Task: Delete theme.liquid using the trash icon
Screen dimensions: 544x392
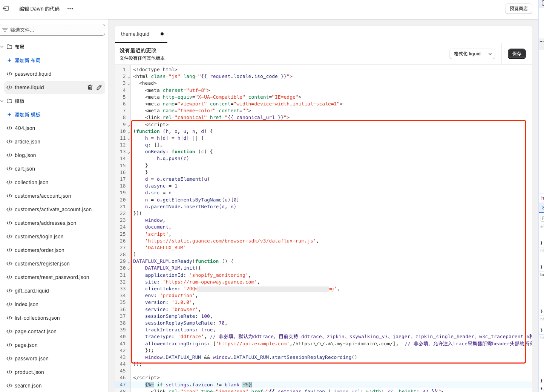Action: coord(90,87)
